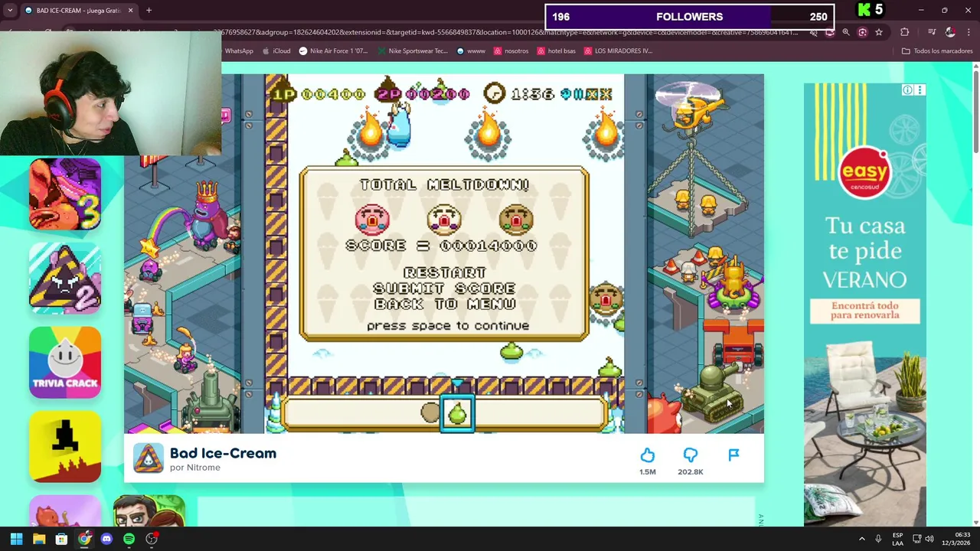Close the Bad Ice-Cream browser tab
Image resolution: width=980 pixels, height=551 pixels.
(x=130, y=11)
